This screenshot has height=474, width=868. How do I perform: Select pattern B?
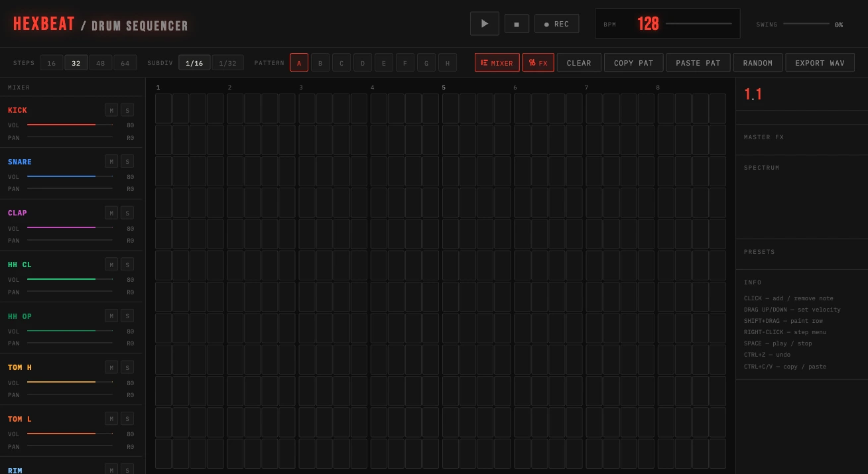click(x=320, y=63)
